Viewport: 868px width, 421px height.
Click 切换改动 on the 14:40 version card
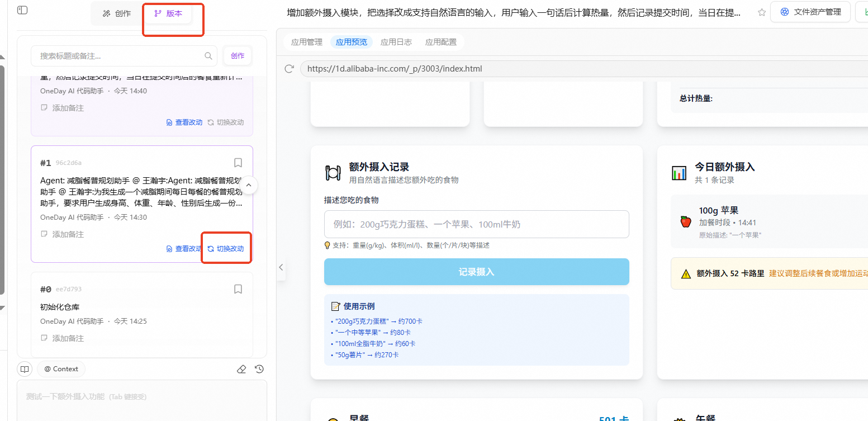point(226,122)
